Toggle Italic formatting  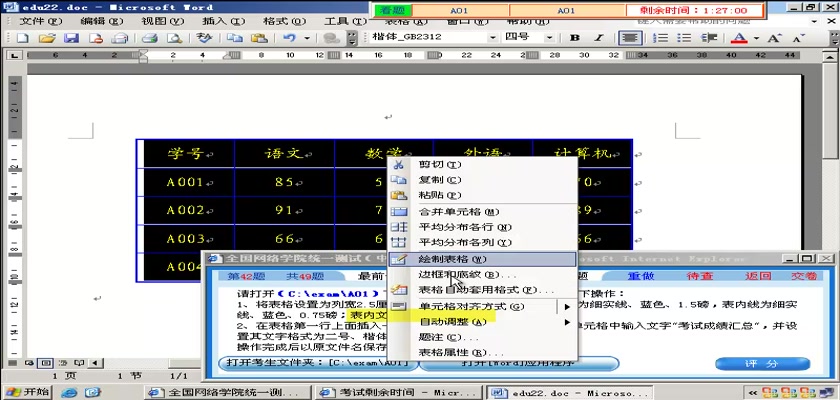coord(599,38)
